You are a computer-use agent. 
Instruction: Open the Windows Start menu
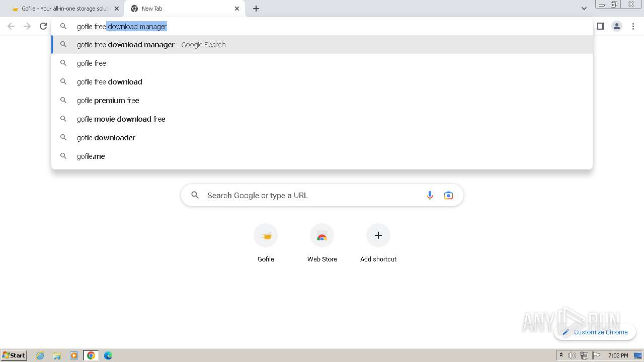point(14,355)
